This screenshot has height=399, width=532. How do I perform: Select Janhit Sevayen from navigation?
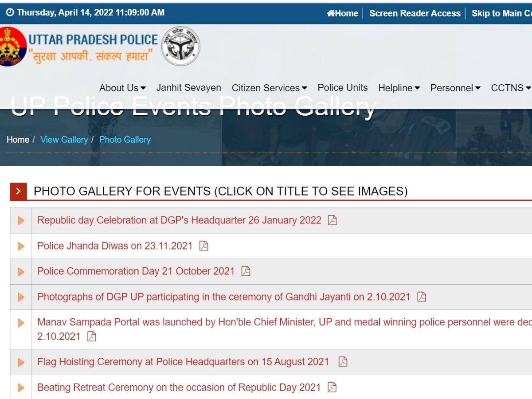click(x=189, y=87)
